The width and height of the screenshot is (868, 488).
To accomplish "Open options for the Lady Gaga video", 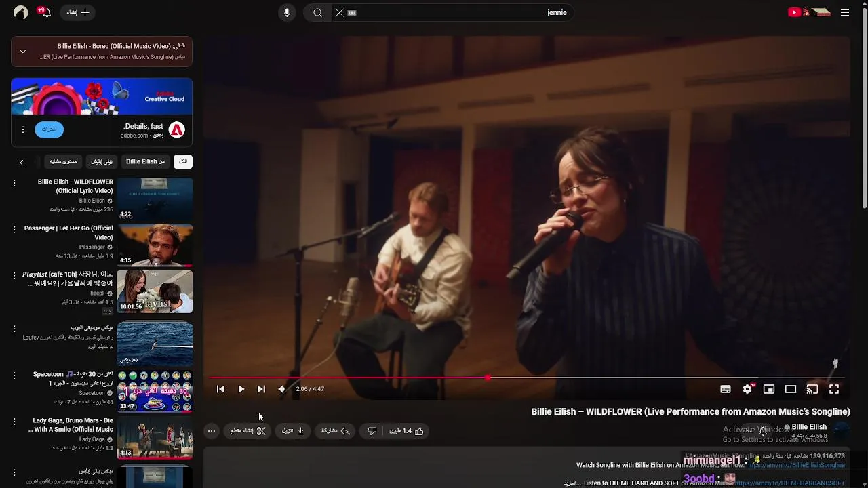I will 14,421.
